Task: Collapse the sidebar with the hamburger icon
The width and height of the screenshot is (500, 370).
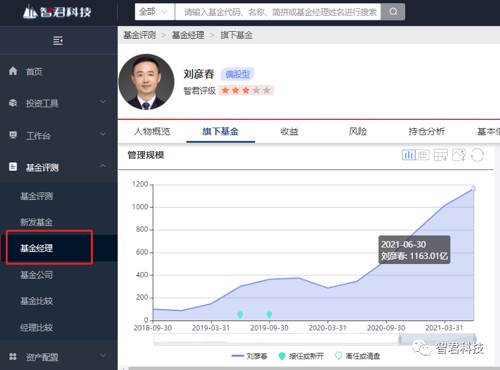Action: point(58,40)
